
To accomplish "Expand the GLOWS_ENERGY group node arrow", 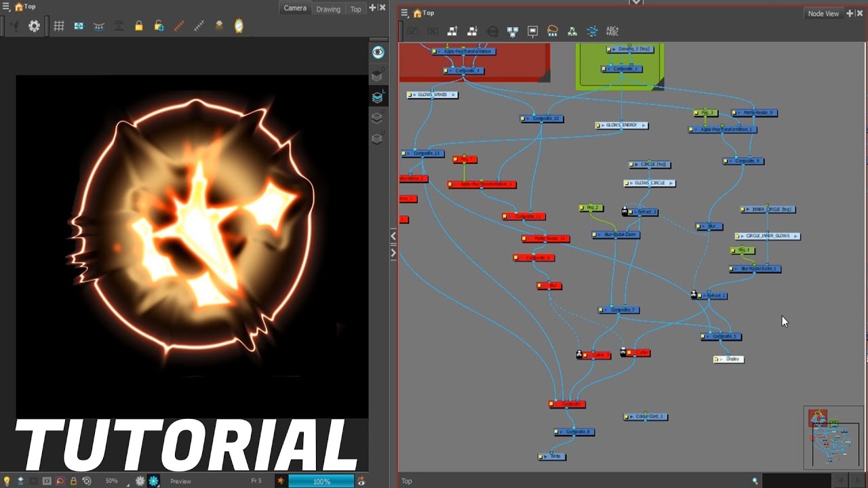I will point(643,125).
